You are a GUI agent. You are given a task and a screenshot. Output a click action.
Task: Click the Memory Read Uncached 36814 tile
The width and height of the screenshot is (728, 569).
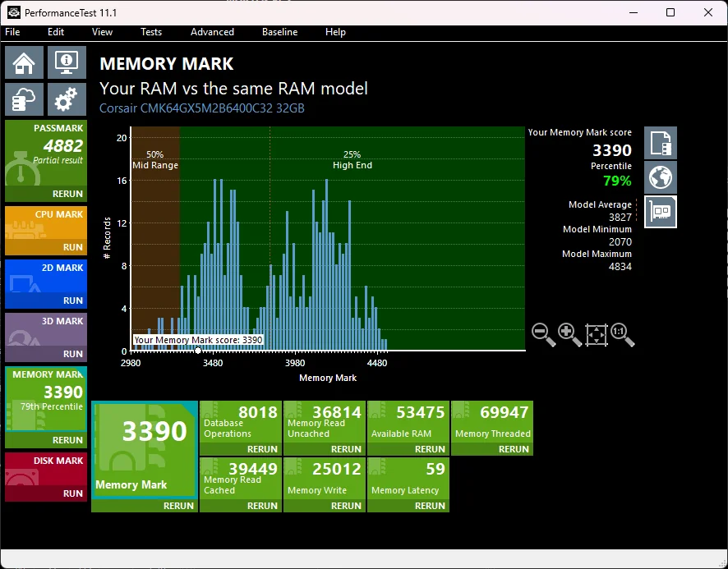(325, 422)
